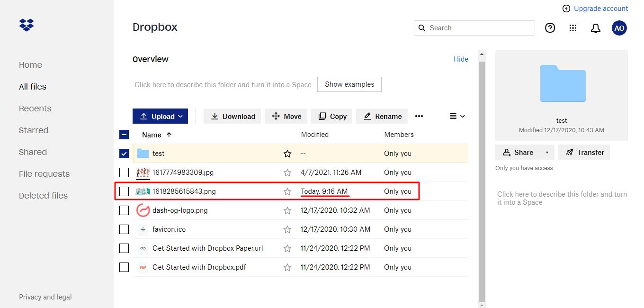
Task: Check the box for 1617774983309.jpg
Action: coord(124,172)
